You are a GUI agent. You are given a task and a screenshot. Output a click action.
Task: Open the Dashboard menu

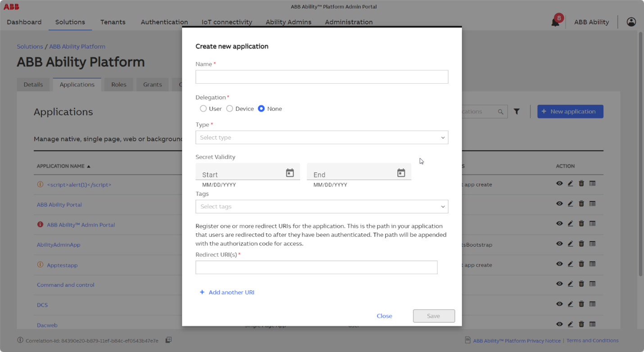24,22
